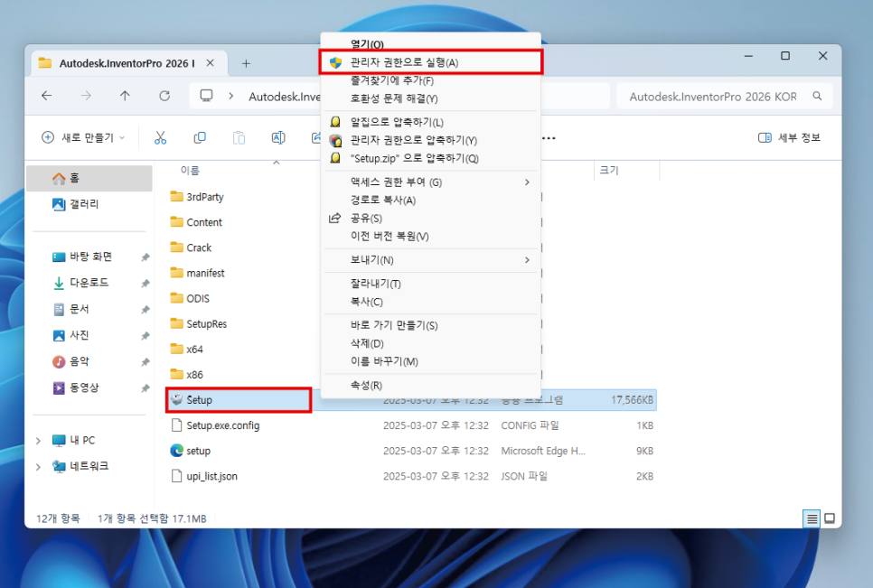Choose 삭제(D) in context menu

tap(431, 343)
